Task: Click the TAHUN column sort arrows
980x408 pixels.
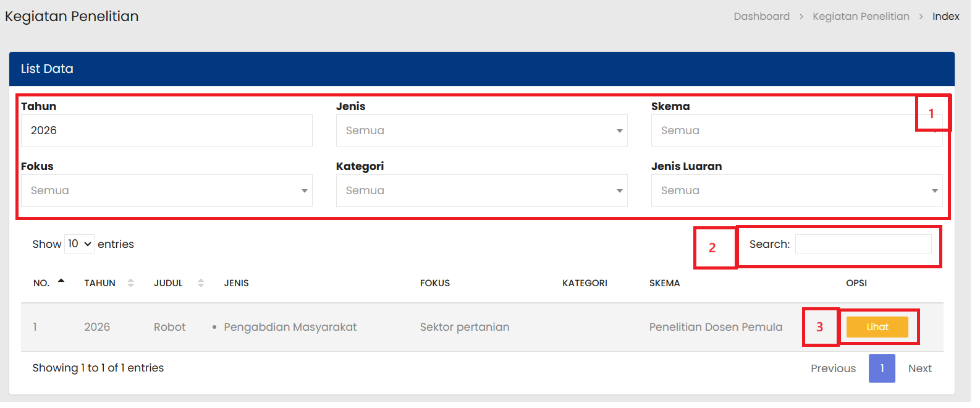Action: coord(130,283)
